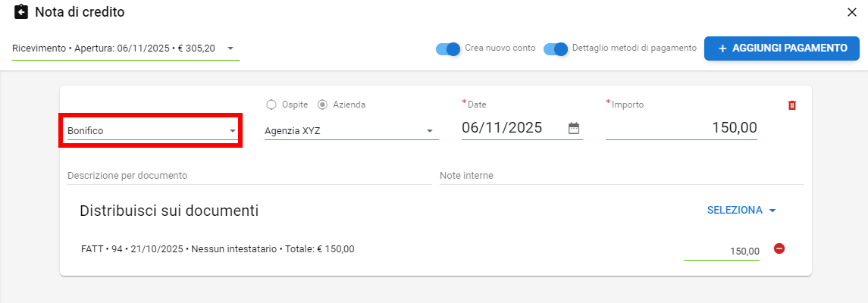Expand the Agenzia XYZ company dropdown
Image resolution: width=868 pixels, height=303 pixels.
click(x=351, y=131)
